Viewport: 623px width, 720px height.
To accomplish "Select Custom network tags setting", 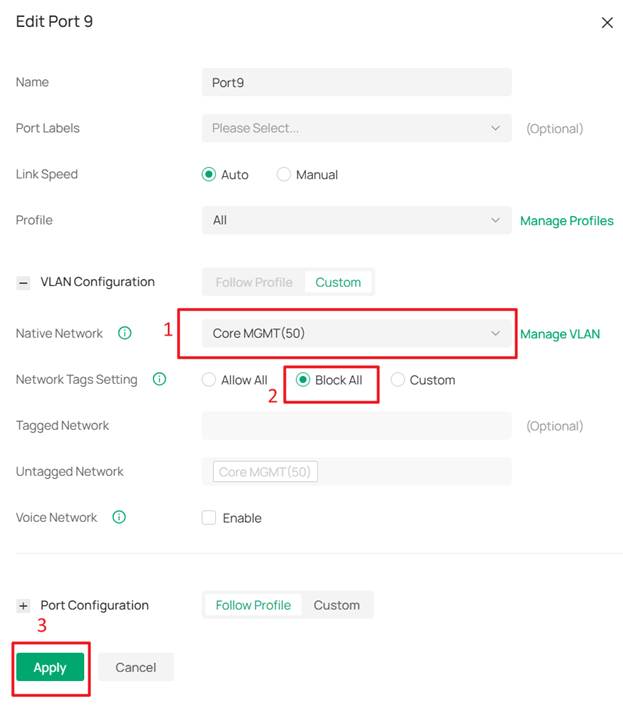I will click(397, 380).
